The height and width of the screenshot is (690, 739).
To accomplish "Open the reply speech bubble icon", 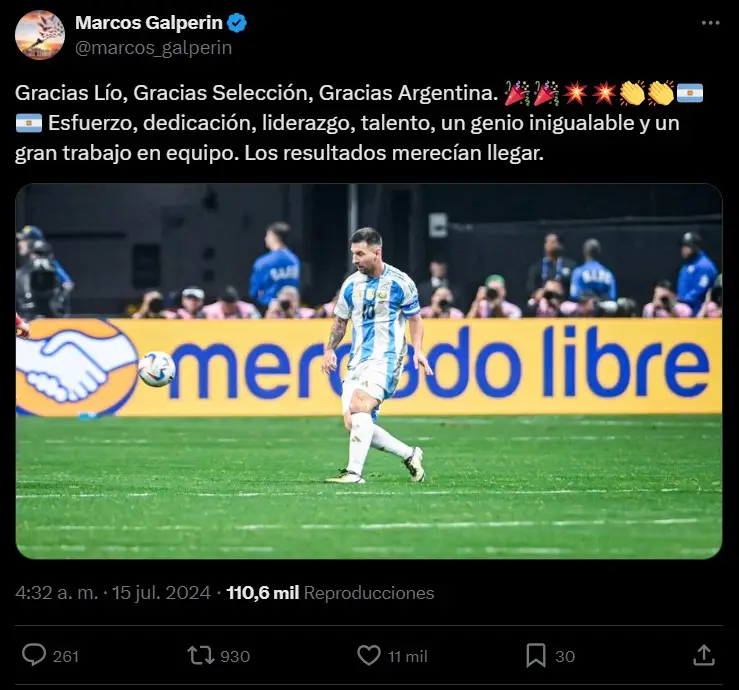I will pyautogui.click(x=34, y=655).
